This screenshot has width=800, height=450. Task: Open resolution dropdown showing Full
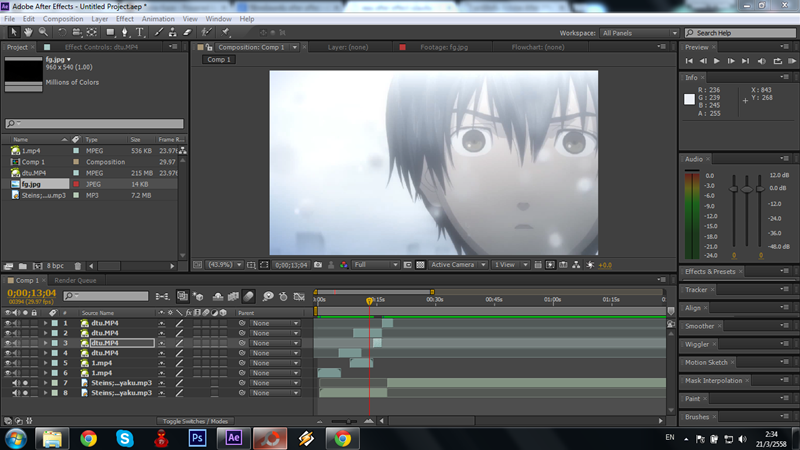click(x=376, y=265)
